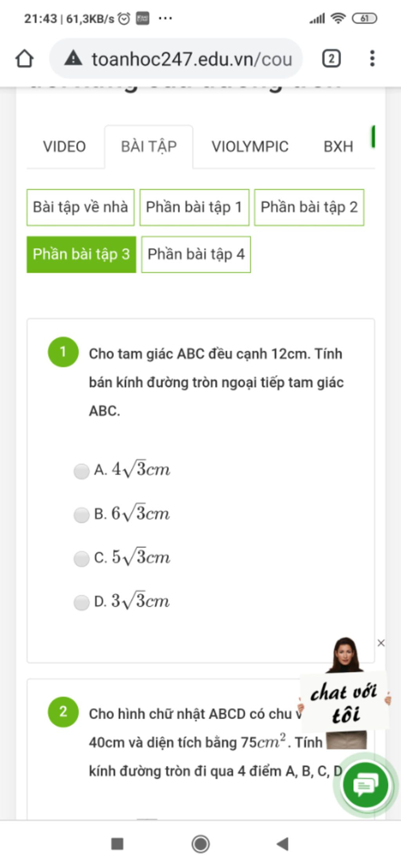Tap the Android recent apps square

[x=117, y=844]
